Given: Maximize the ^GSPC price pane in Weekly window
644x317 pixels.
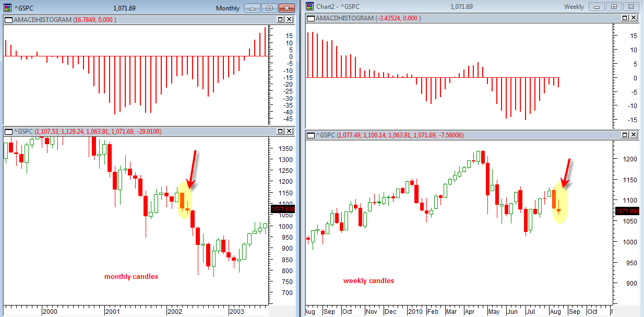Looking at the screenshot, I should 625,135.
